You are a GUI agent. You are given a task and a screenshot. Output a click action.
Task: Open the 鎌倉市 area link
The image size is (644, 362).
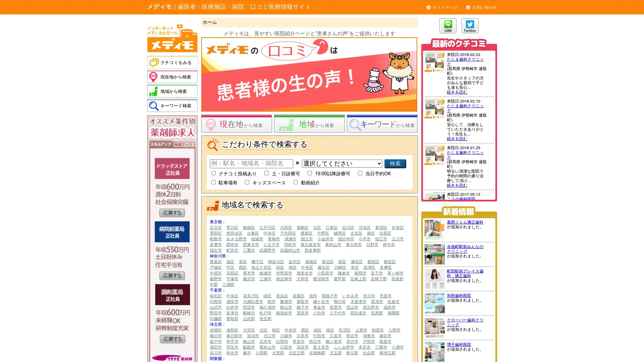pos(344,274)
